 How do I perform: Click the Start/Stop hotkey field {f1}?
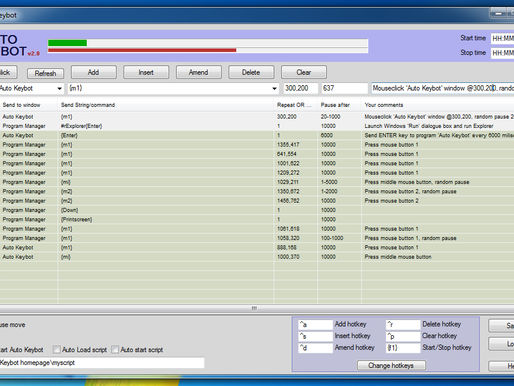(x=403, y=348)
